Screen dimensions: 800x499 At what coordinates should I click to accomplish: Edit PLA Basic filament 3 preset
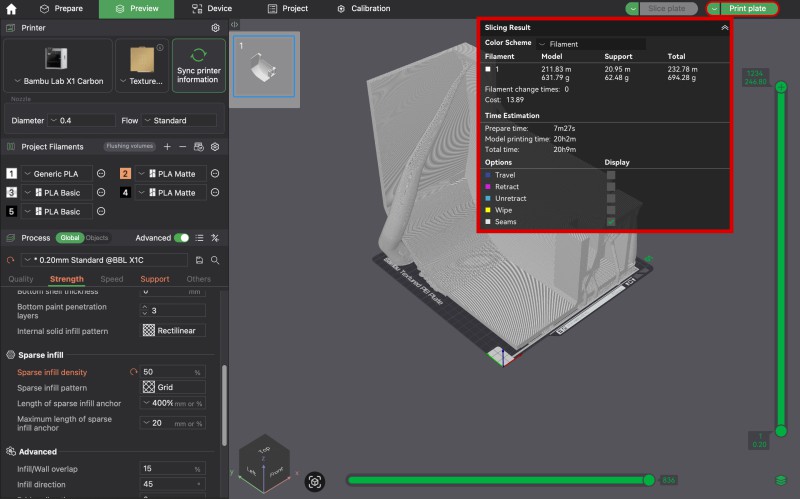(x=101, y=192)
